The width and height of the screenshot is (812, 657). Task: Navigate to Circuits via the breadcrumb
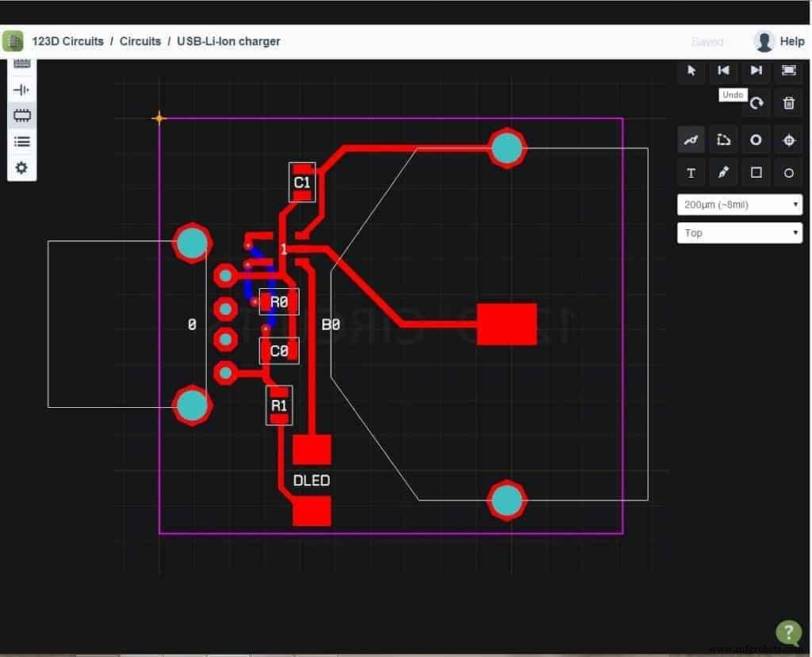click(x=140, y=41)
